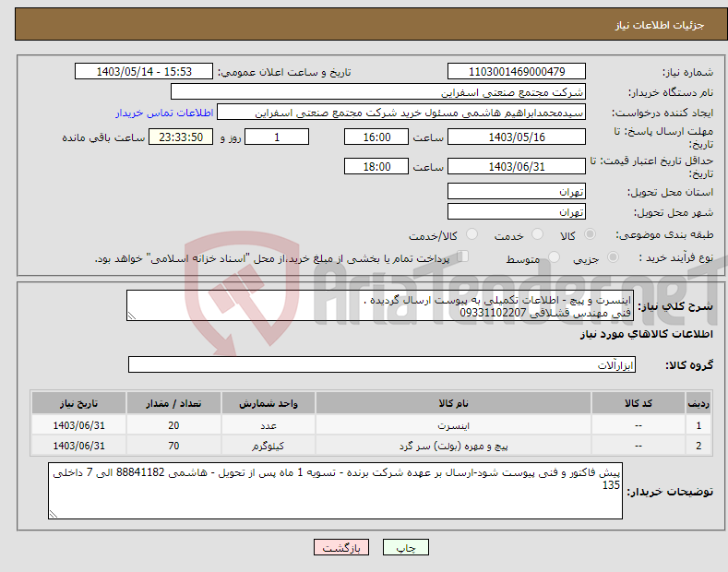The width and height of the screenshot is (728, 572).
Task: Click the شرح کلی نیاز text area
Action: click(380, 305)
